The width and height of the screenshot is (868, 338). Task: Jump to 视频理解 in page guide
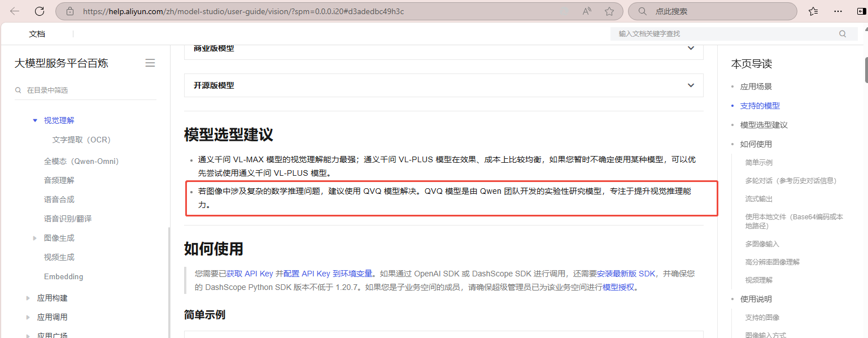759,280
